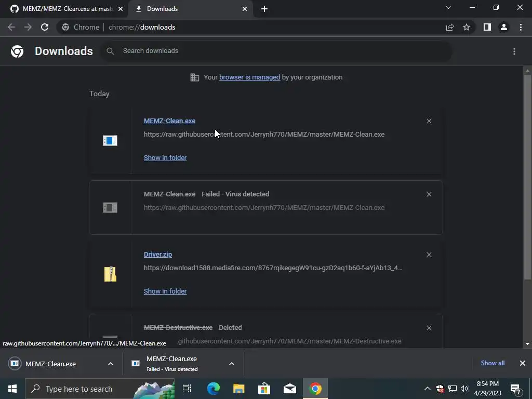Remove the Driver.zip entry from list

(x=429, y=255)
